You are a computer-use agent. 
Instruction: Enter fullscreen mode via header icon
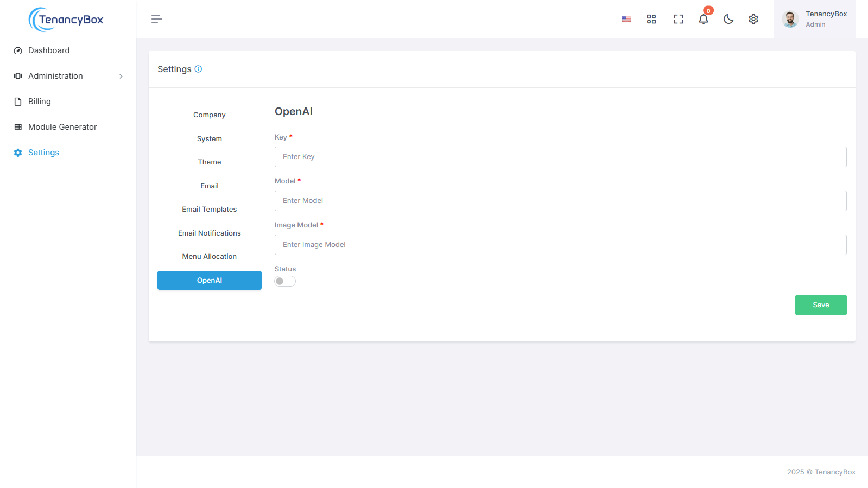678,19
